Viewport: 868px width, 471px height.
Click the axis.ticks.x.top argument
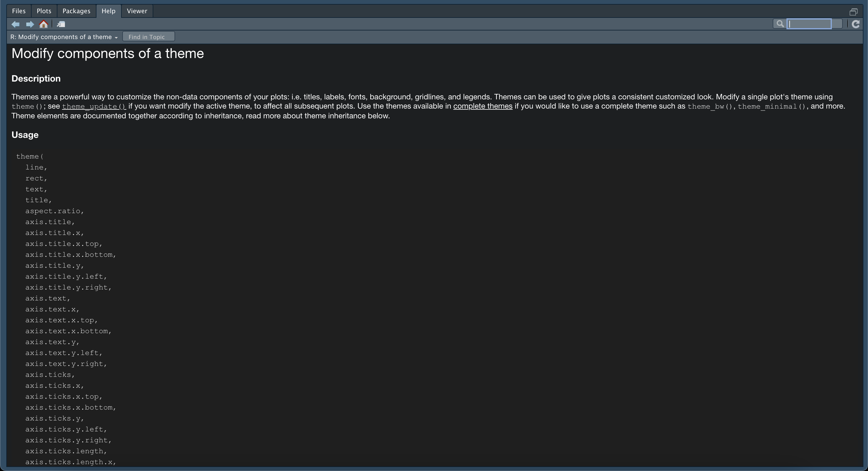click(64, 397)
